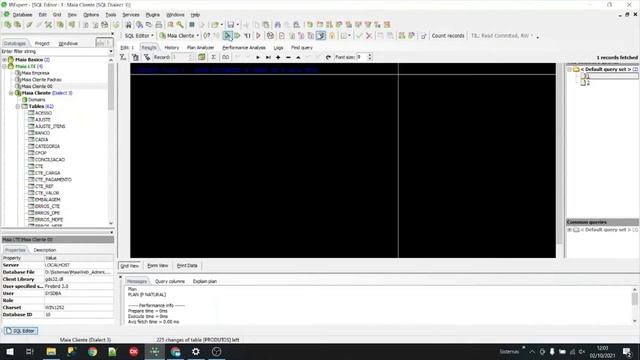
Task: Open the Query columns tab
Action: point(170,281)
